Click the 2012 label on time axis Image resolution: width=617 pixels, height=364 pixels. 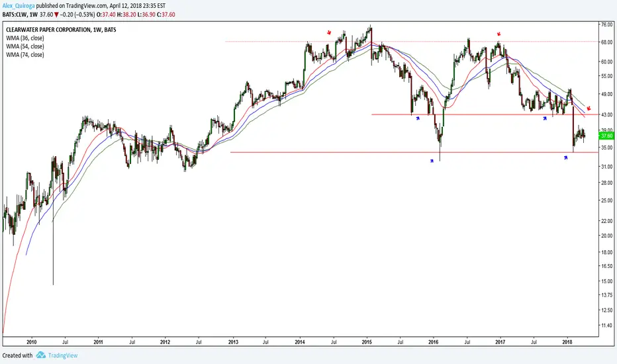pos(165,342)
